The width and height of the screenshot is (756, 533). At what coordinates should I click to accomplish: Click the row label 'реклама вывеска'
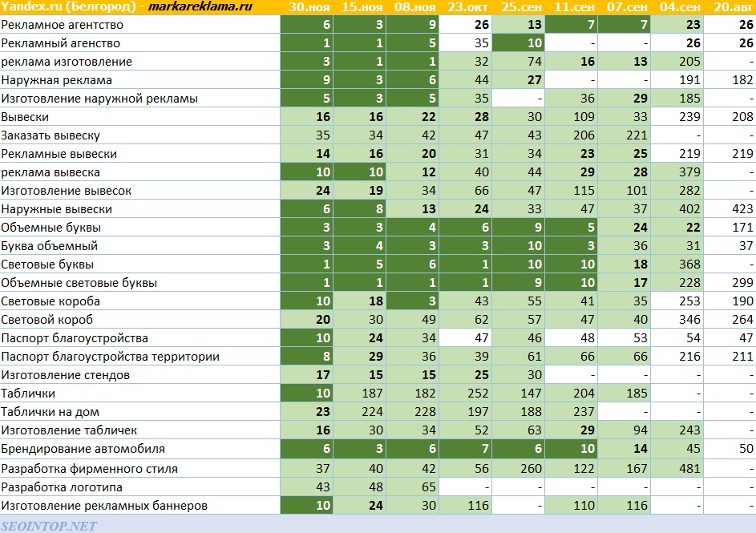(x=51, y=172)
